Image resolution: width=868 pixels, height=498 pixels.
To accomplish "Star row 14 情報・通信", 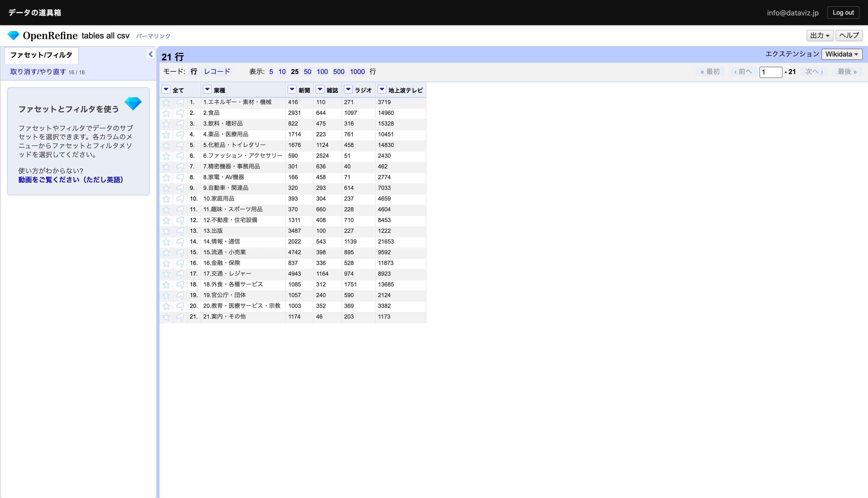I will tap(166, 242).
